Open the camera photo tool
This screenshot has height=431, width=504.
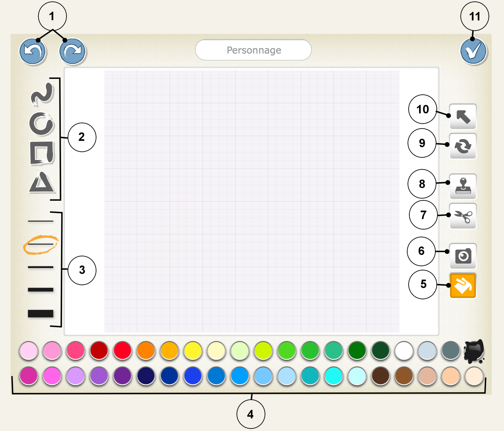463,256
